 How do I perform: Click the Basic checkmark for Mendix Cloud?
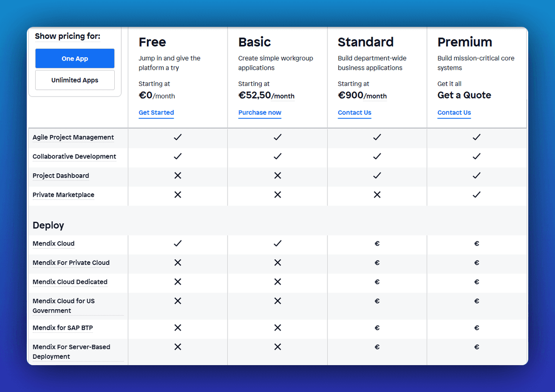277,244
